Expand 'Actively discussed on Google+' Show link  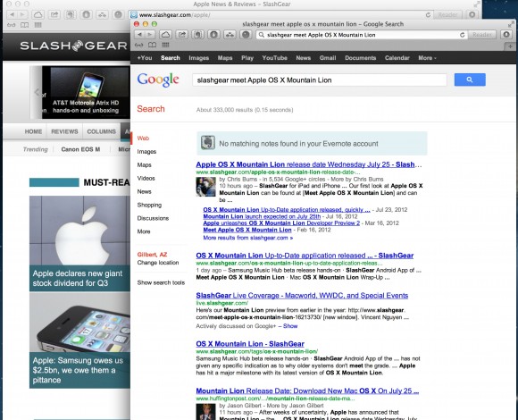(290, 326)
